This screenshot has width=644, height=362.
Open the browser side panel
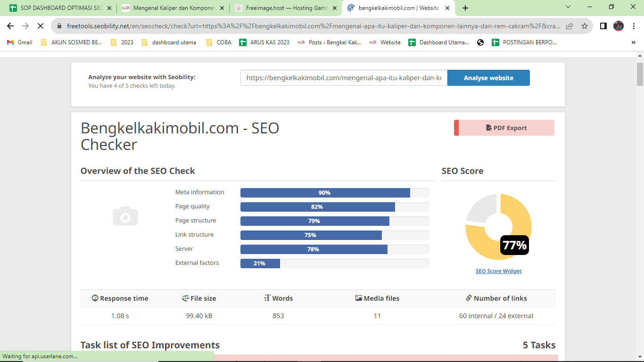tap(603, 26)
